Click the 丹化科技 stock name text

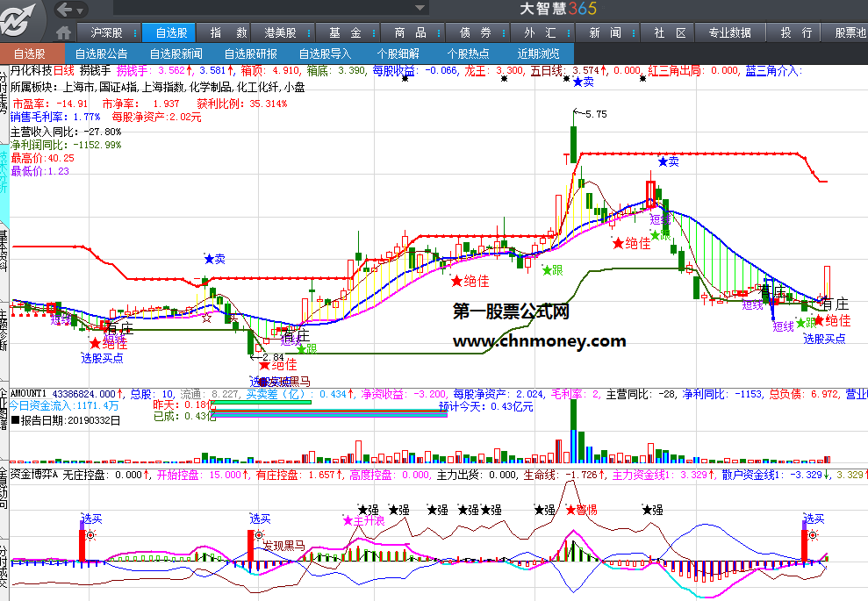(32, 70)
